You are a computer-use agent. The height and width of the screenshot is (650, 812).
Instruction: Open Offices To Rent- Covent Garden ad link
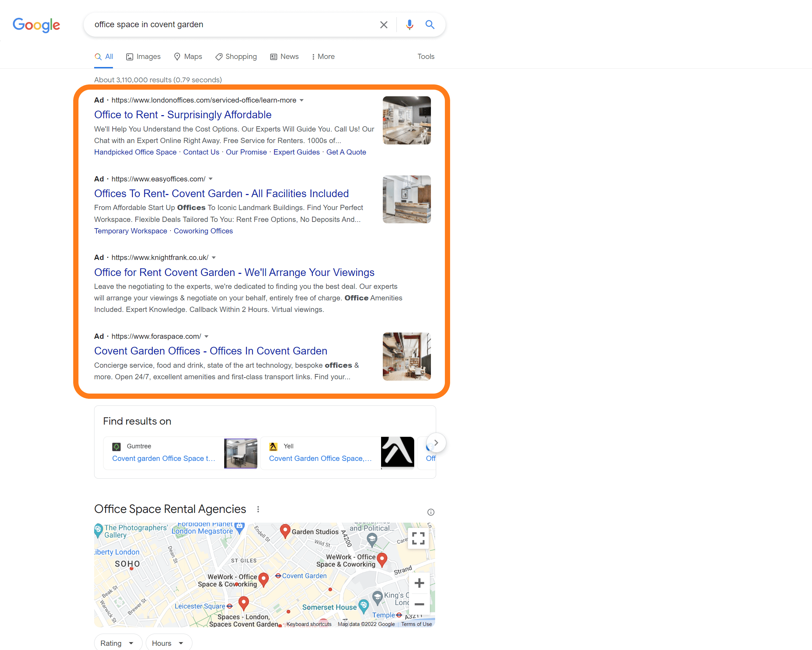pyautogui.click(x=221, y=193)
